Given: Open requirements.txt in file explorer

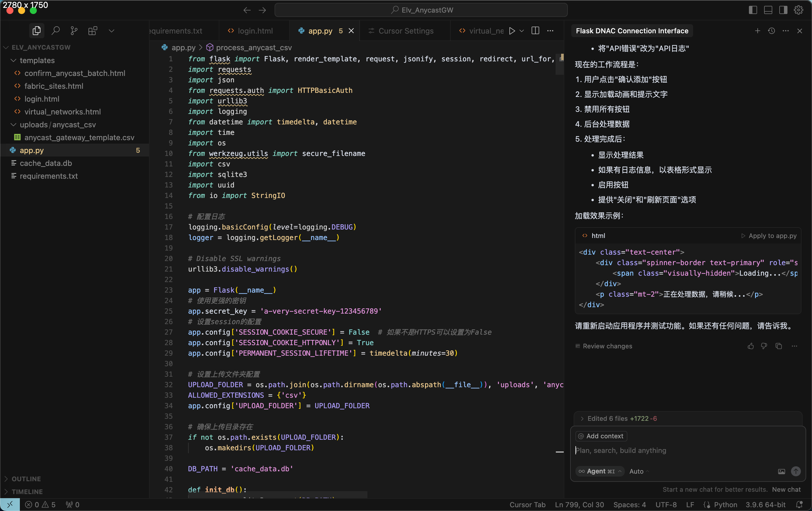Looking at the screenshot, I should click(74, 175).
